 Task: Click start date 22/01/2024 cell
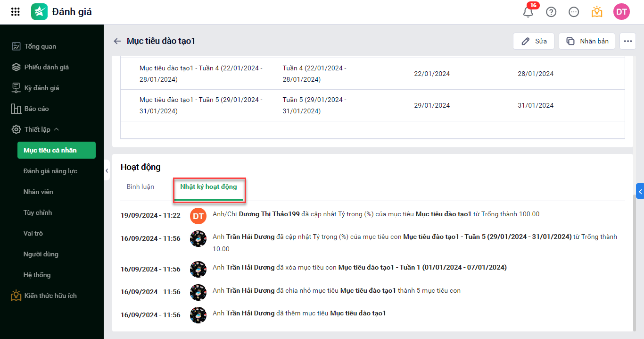click(x=432, y=74)
